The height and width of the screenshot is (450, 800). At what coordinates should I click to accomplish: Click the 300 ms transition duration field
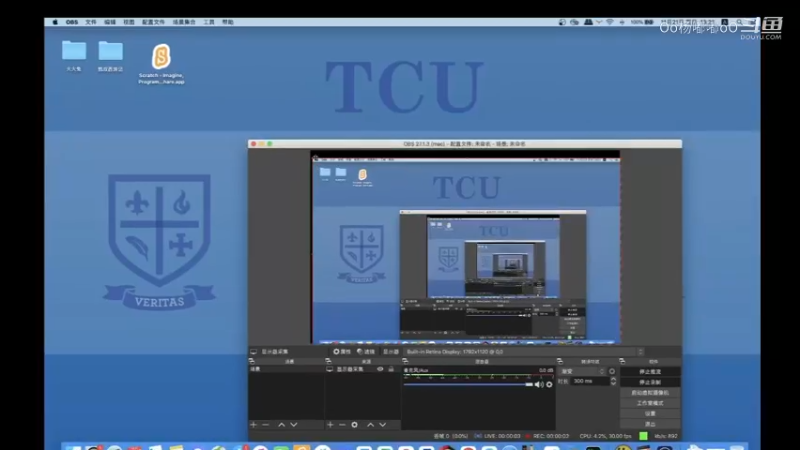(590, 381)
